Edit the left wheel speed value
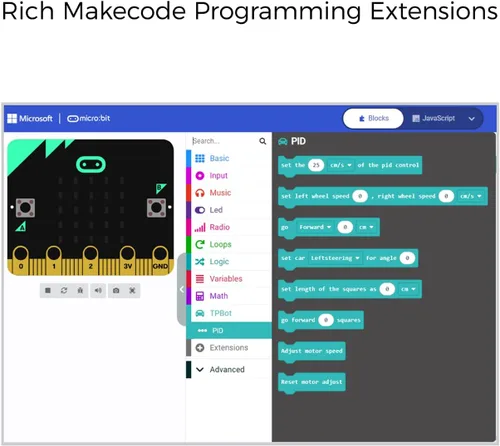This screenshot has height=446, width=500. point(360,196)
